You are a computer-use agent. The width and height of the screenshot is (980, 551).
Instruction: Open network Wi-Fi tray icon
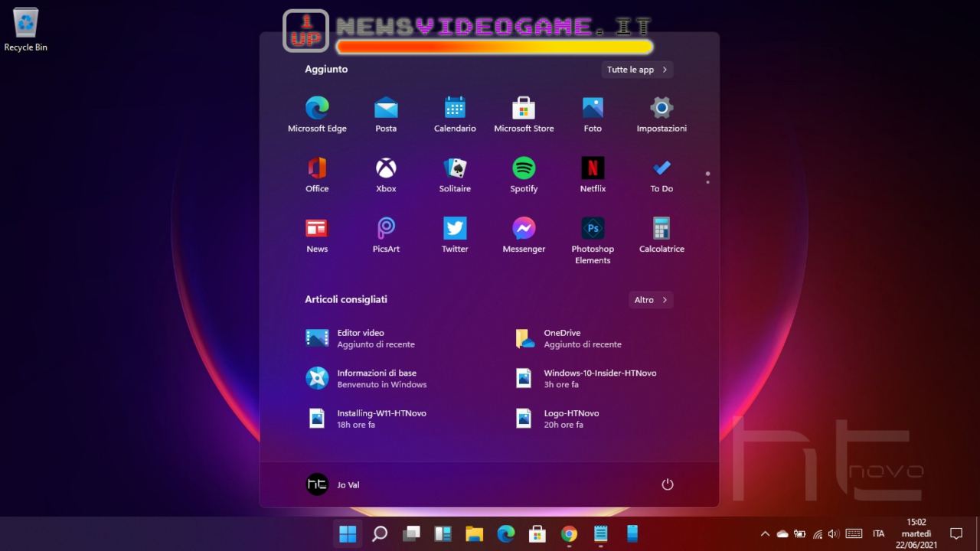click(818, 533)
